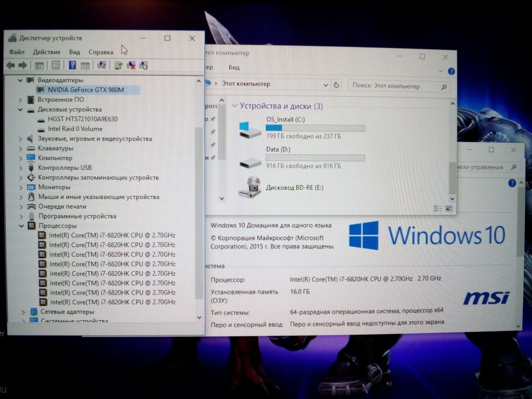Image resolution: width=532 pixels, height=399 pixels.
Task: Click the mouse icon beside Мыши и иные указывающие устройства
Action: (32, 197)
